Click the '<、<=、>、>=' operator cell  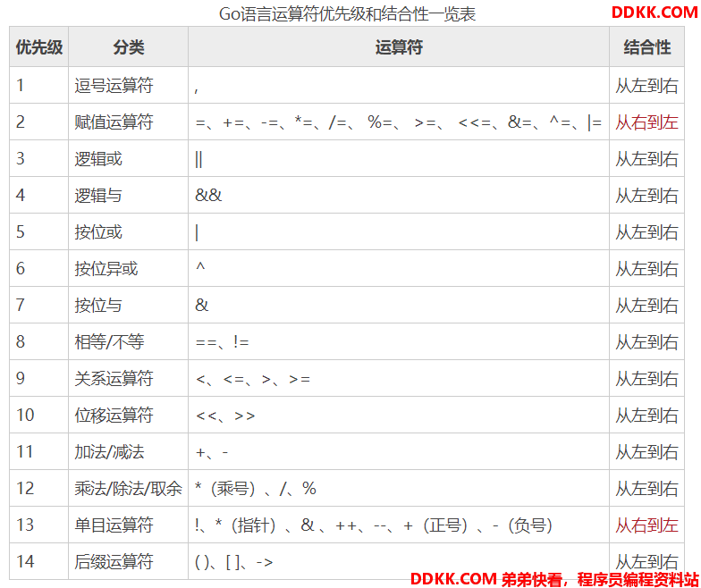[x=399, y=379]
